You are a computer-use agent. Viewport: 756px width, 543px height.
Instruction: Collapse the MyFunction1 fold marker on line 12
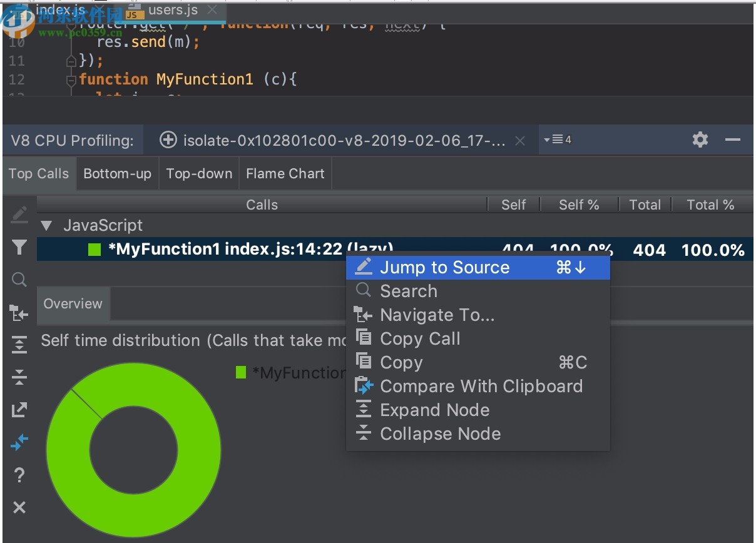pos(71,79)
